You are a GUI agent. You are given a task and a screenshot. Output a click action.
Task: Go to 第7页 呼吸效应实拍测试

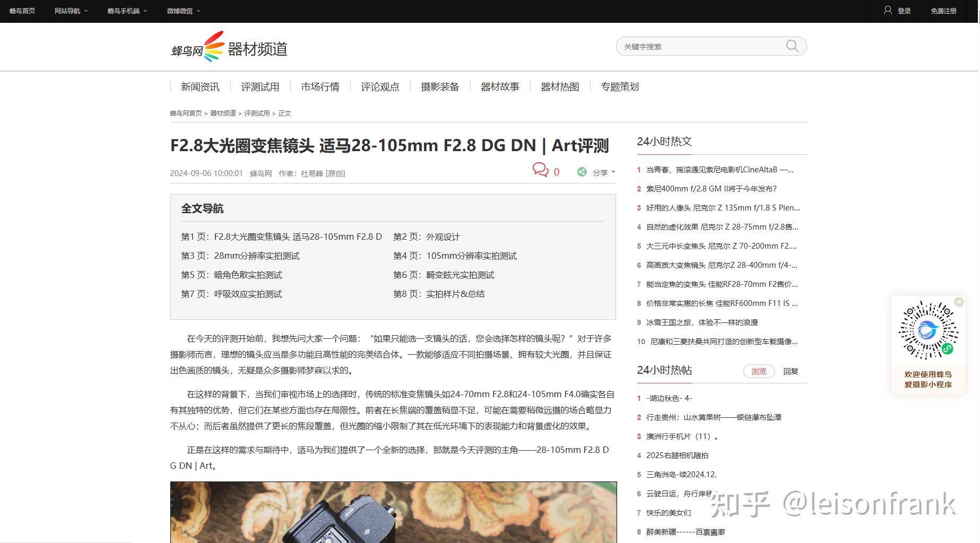point(231,294)
